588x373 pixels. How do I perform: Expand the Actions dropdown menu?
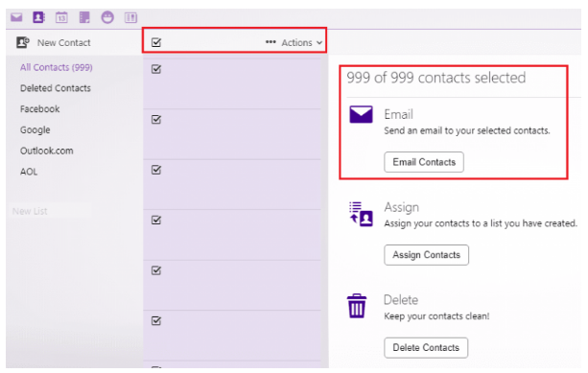click(302, 43)
